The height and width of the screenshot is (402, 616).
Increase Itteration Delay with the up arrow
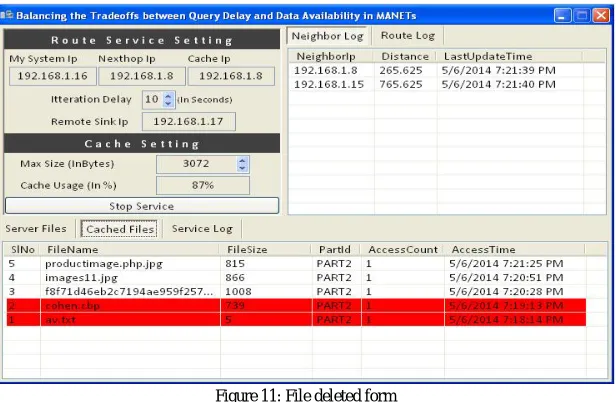(168, 96)
